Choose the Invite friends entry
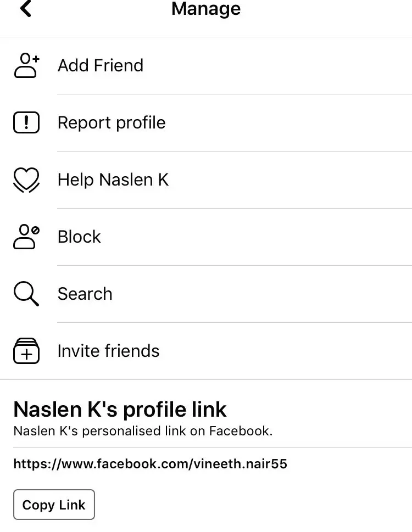This screenshot has height=532, width=412. coord(108,351)
